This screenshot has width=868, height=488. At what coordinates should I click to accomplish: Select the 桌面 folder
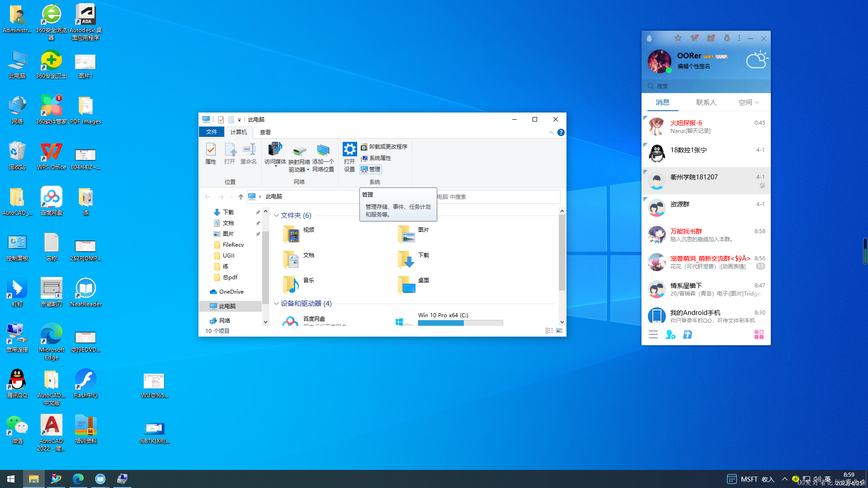point(414,284)
